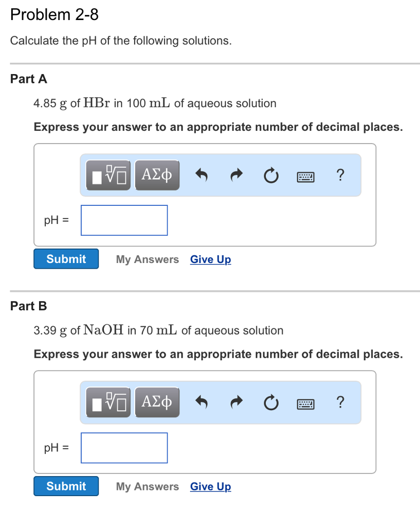The height and width of the screenshot is (527, 420).
Task: Open the Greek symbols ΑΣΦ palette in Part A
Action: (x=157, y=175)
